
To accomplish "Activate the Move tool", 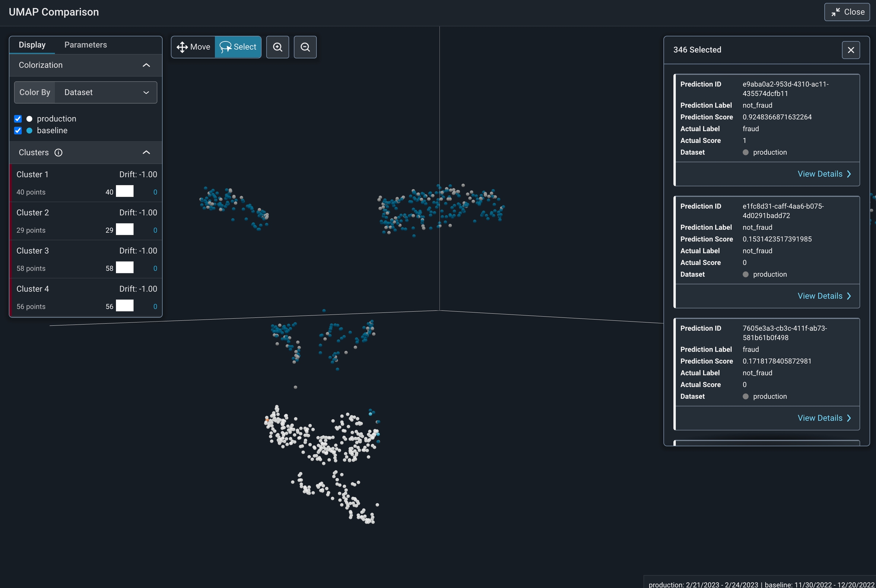I will coord(193,47).
